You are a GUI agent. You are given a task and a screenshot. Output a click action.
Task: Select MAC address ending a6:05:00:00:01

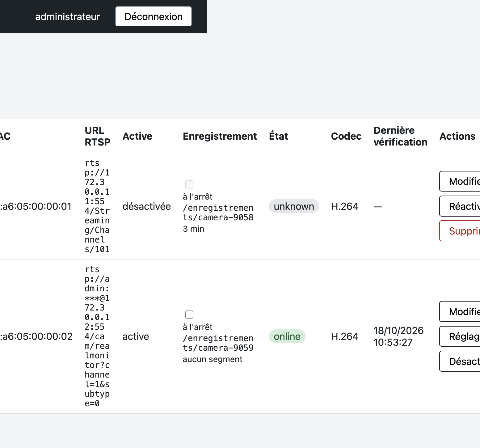click(36, 206)
